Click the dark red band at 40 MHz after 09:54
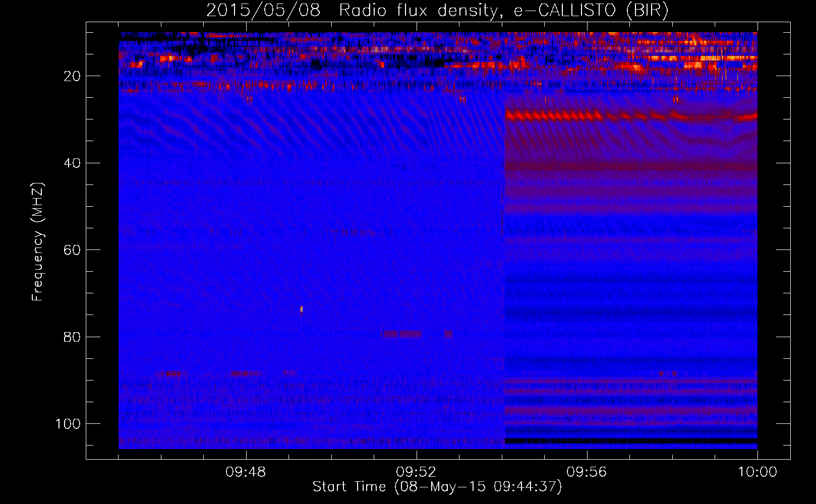Screen dimensions: 816x504 coord(631,165)
